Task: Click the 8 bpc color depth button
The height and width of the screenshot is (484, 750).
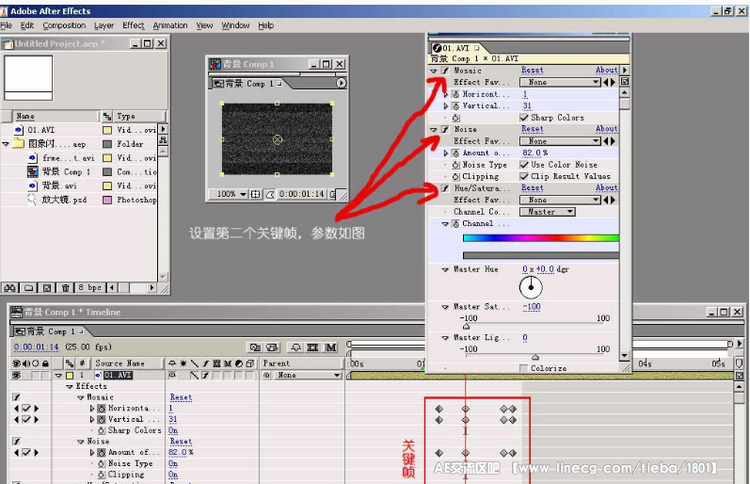Action: (x=89, y=287)
